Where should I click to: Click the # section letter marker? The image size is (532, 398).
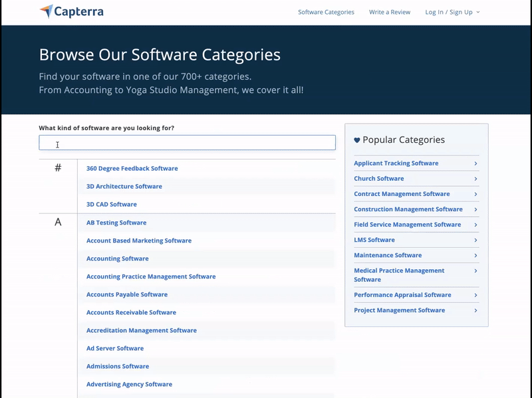[58, 168]
